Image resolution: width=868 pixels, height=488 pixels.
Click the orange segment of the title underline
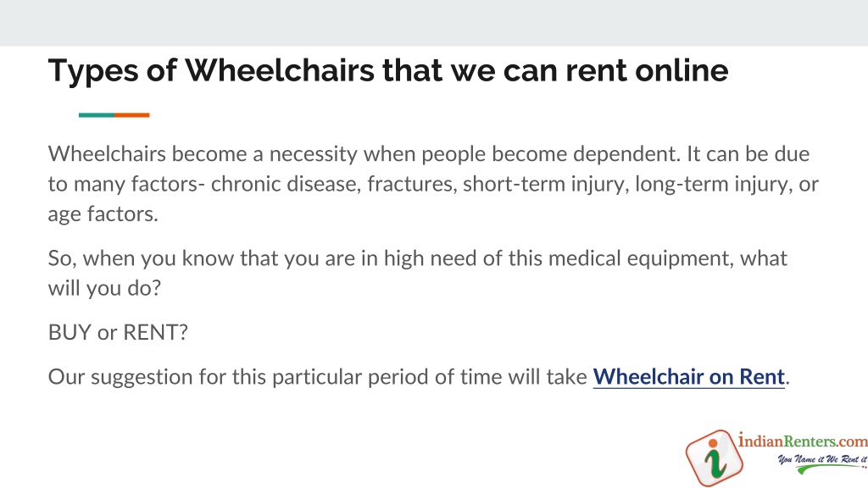point(131,115)
